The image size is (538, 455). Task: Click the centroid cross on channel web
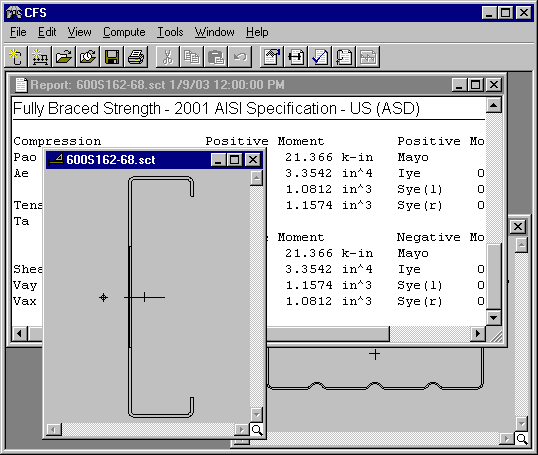click(x=144, y=297)
